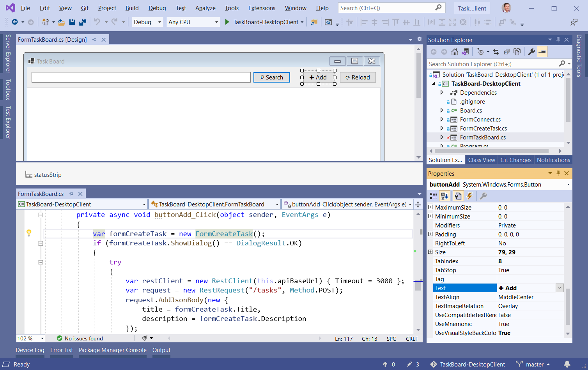
Task: Expand the Dependencies node in Solution Explorer
Action: [442, 92]
